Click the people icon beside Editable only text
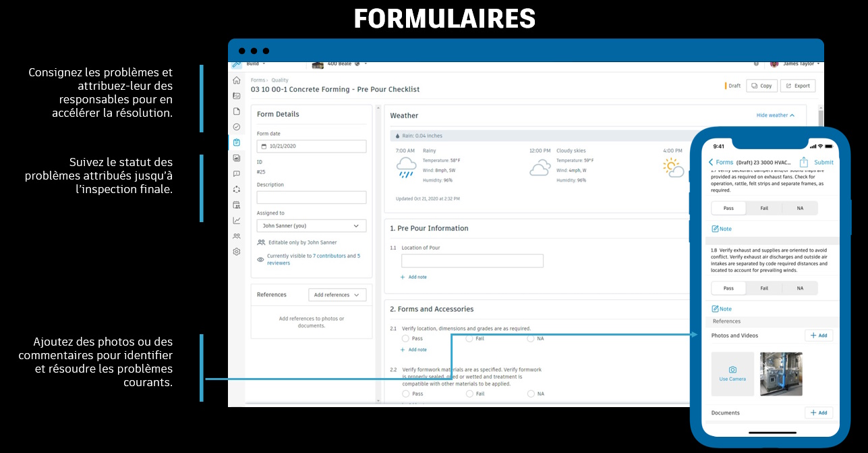 261,242
